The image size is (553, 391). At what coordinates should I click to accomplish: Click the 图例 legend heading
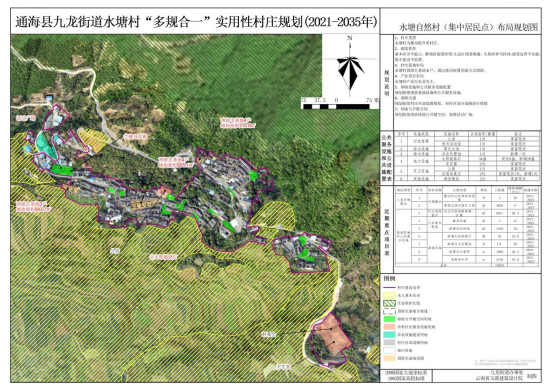pos(389,279)
